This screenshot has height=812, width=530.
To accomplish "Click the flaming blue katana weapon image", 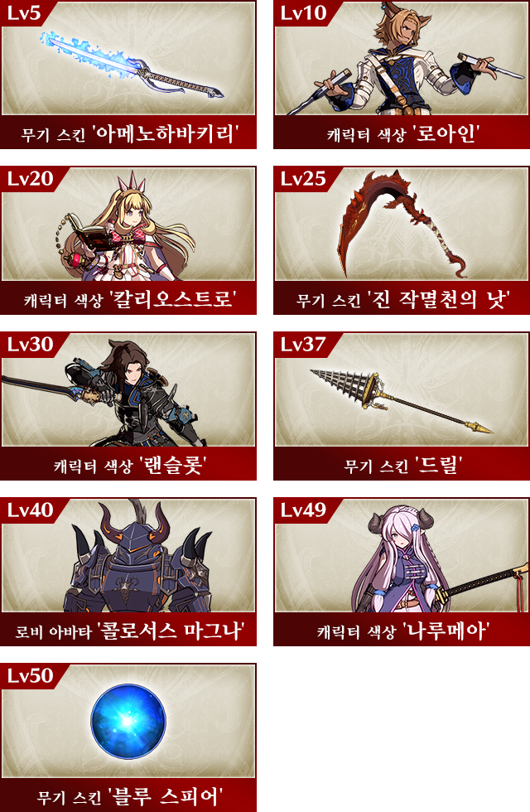I will pos(132,66).
